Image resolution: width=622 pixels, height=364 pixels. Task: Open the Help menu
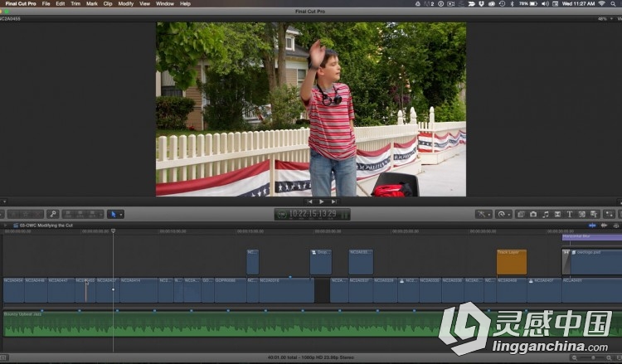[x=185, y=3]
